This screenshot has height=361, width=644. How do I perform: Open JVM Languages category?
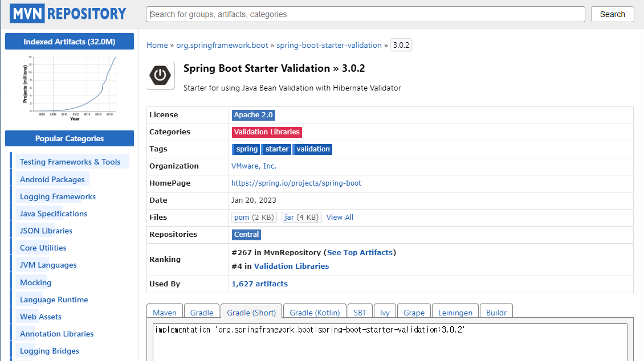tap(48, 265)
